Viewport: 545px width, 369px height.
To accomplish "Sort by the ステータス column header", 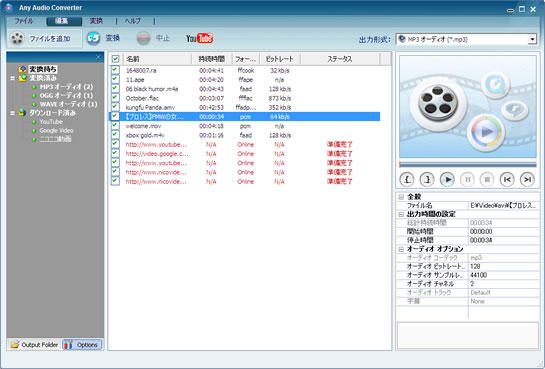I will pos(340,59).
